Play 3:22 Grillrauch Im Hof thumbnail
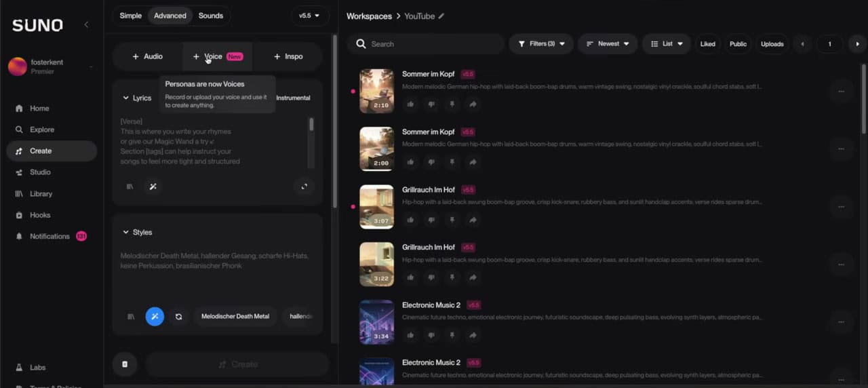Viewport: 868px width, 388px height. click(x=376, y=265)
